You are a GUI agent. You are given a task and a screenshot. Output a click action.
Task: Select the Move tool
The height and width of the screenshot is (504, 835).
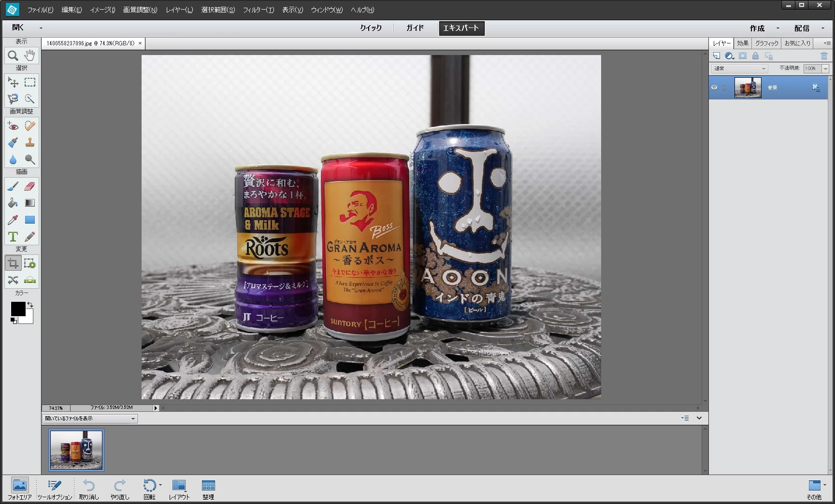(13, 82)
